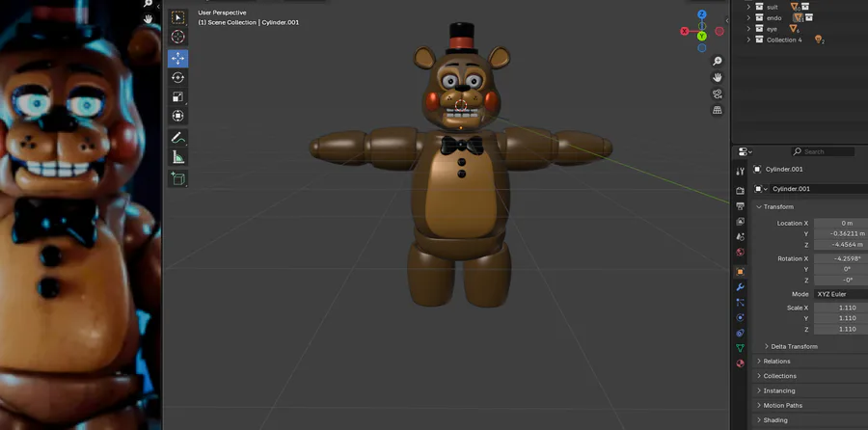Image resolution: width=868 pixels, height=430 pixels.
Task: Select the Add Cube tool
Action: tap(177, 178)
